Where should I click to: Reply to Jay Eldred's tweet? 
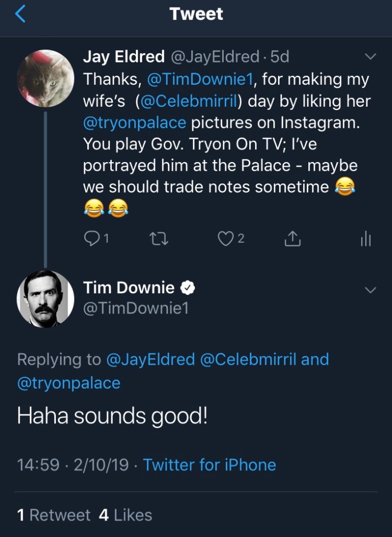[x=92, y=239]
